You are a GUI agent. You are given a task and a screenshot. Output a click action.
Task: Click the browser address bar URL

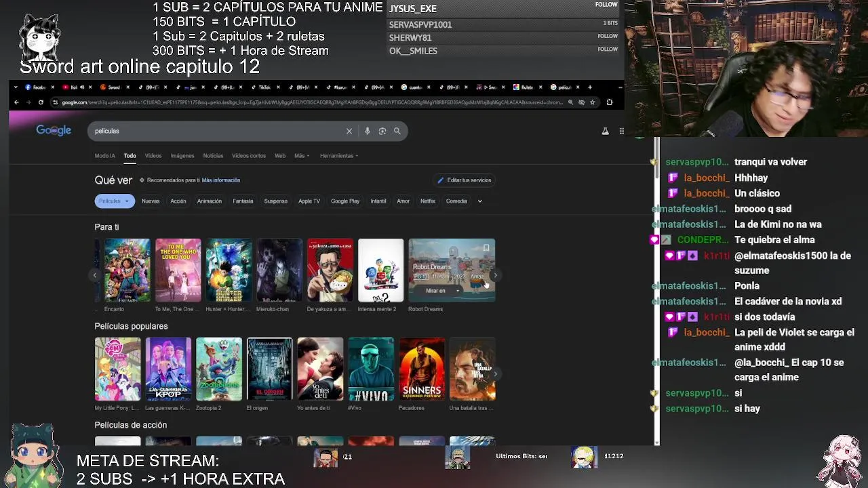[x=312, y=102]
